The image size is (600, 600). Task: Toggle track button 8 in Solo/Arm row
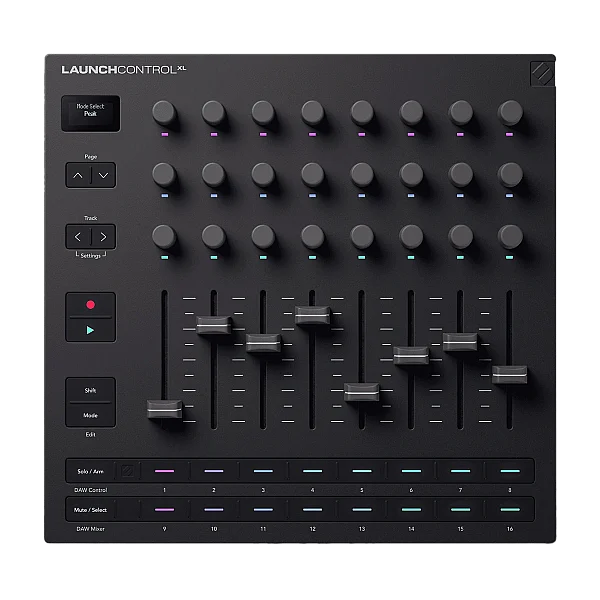510,471
